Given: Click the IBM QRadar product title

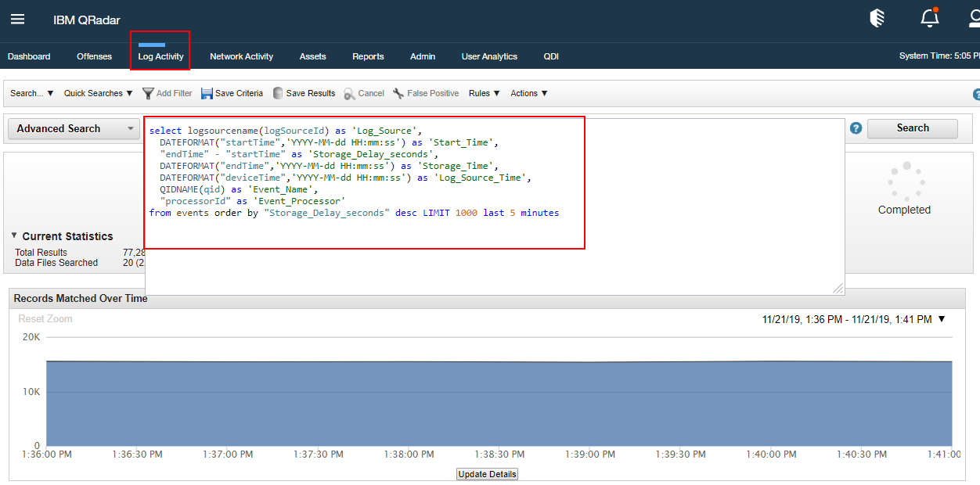Looking at the screenshot, I should pyautogui.click(x=87, y=20).
